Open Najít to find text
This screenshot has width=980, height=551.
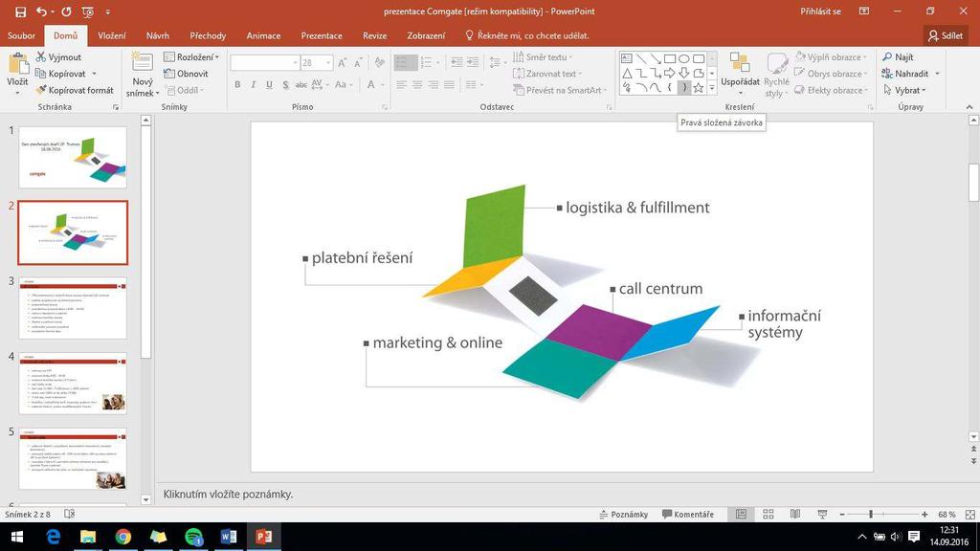898,56
